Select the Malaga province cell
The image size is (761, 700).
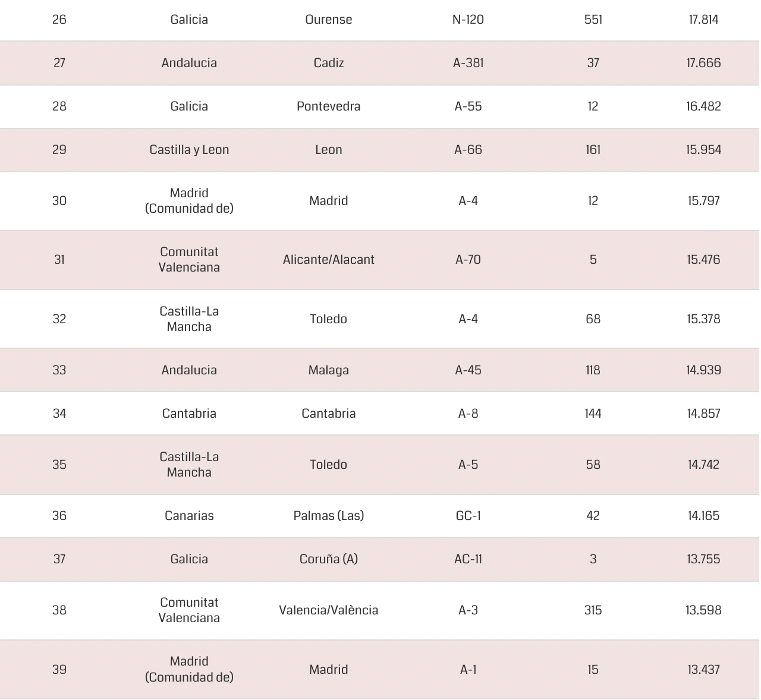[x=328, y=370]
